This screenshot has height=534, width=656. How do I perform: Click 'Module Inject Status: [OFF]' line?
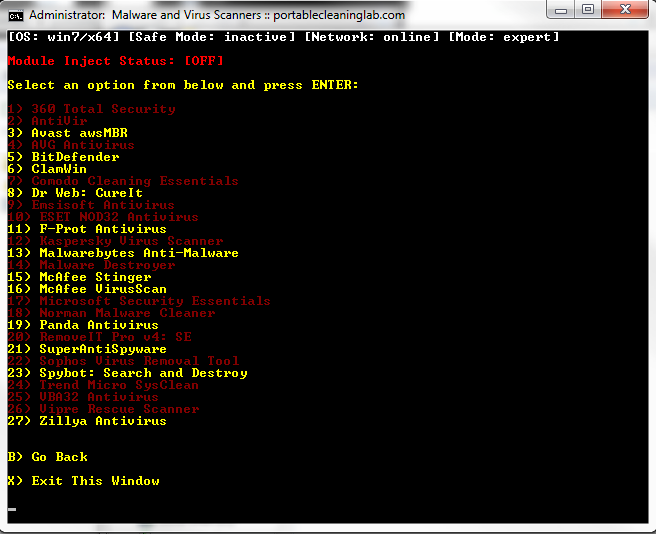(x=115, y=61)
